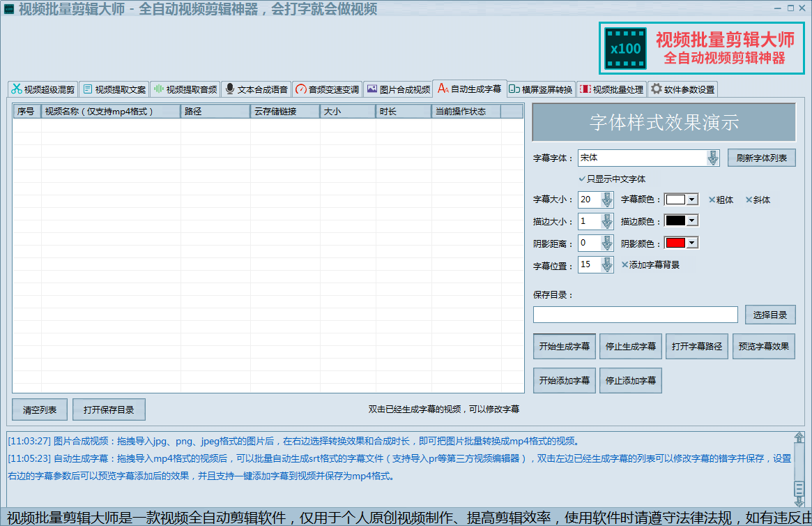Image resolution: width=812 pixels, height=526 pixels.
Task: Open 阴影距离 shadow distance dropdown arrow
Action: pos(607,243)
